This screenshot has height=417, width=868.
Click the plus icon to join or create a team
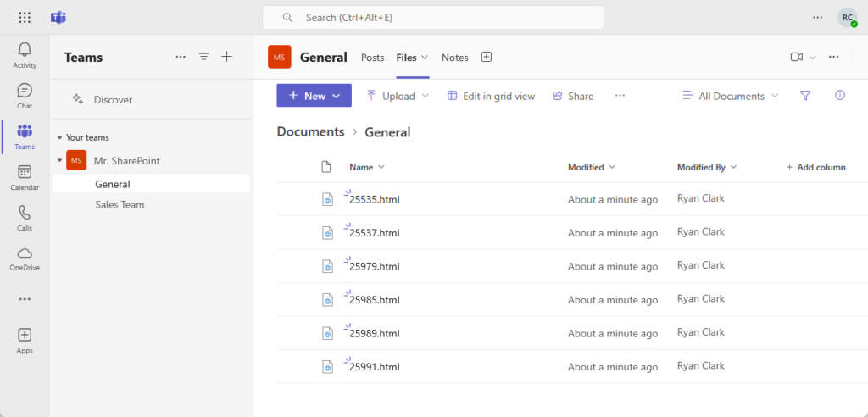(x=227, y=57)
